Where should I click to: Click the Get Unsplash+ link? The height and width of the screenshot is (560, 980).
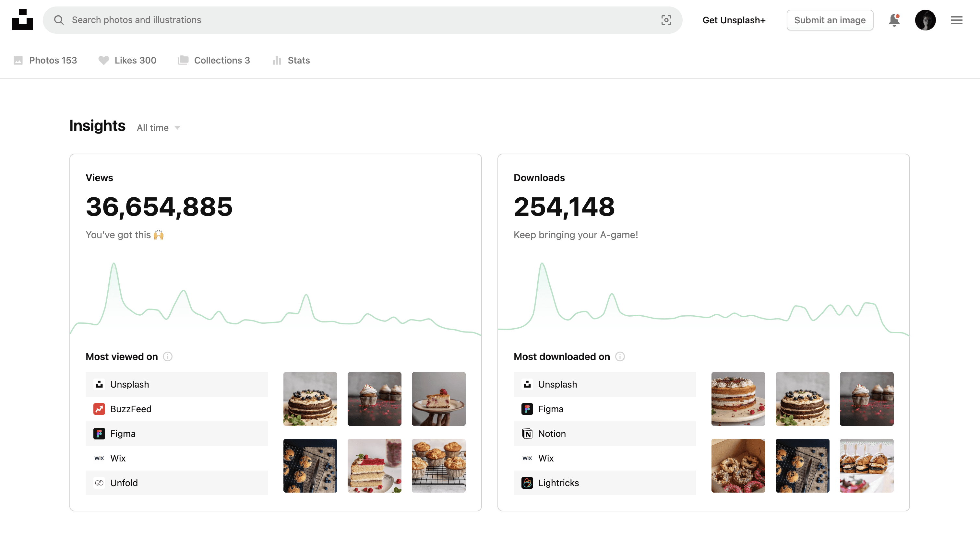734,20
